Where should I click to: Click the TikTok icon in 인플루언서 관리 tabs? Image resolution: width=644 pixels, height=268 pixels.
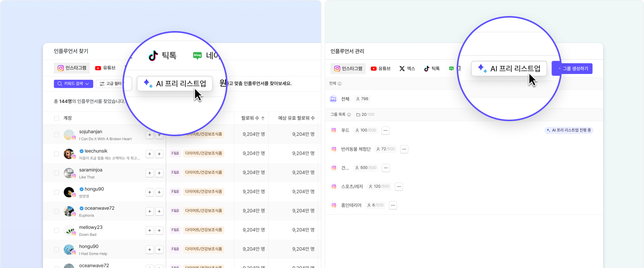426,69
